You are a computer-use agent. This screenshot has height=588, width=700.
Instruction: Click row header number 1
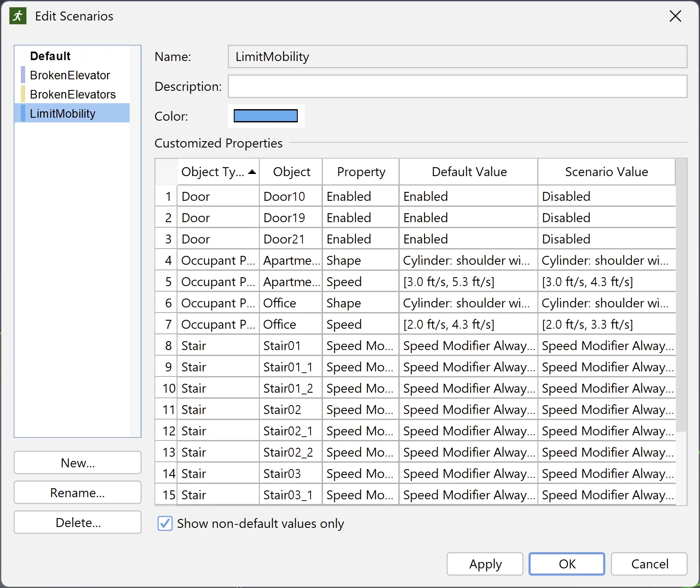pyautogui.click(x=167, y=196)
